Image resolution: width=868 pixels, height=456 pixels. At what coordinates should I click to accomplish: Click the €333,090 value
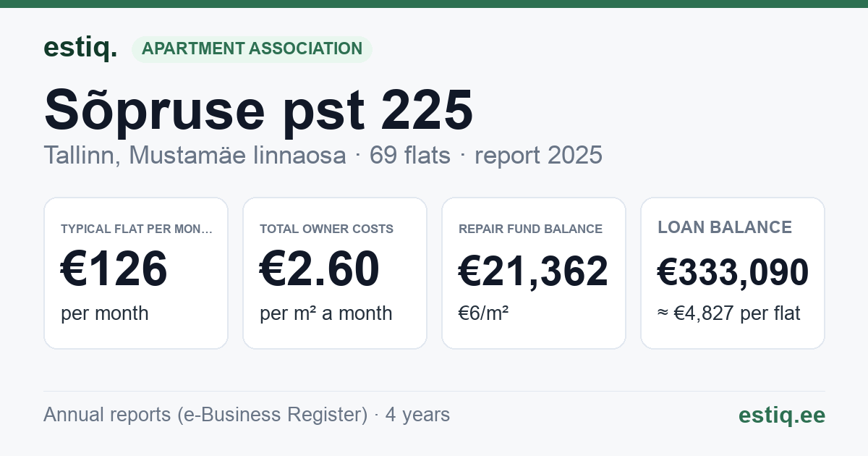[733, 272]
